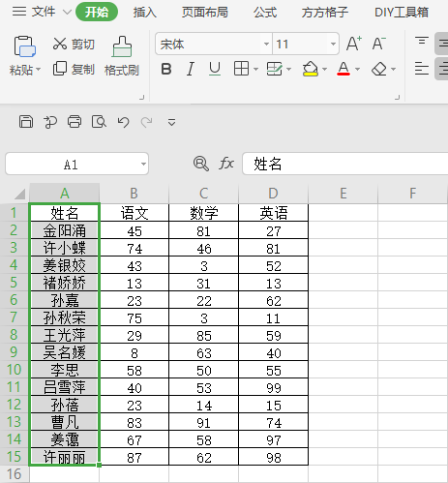Click the Cut (剪切) scissors icon
The image size is (448, 483).
(x=60, y=44)
